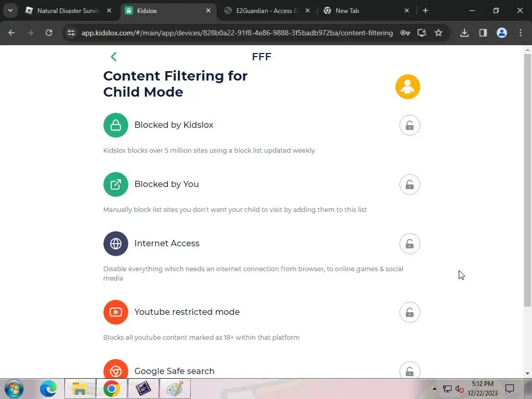Click the browser back arrow

pos(11,33)
